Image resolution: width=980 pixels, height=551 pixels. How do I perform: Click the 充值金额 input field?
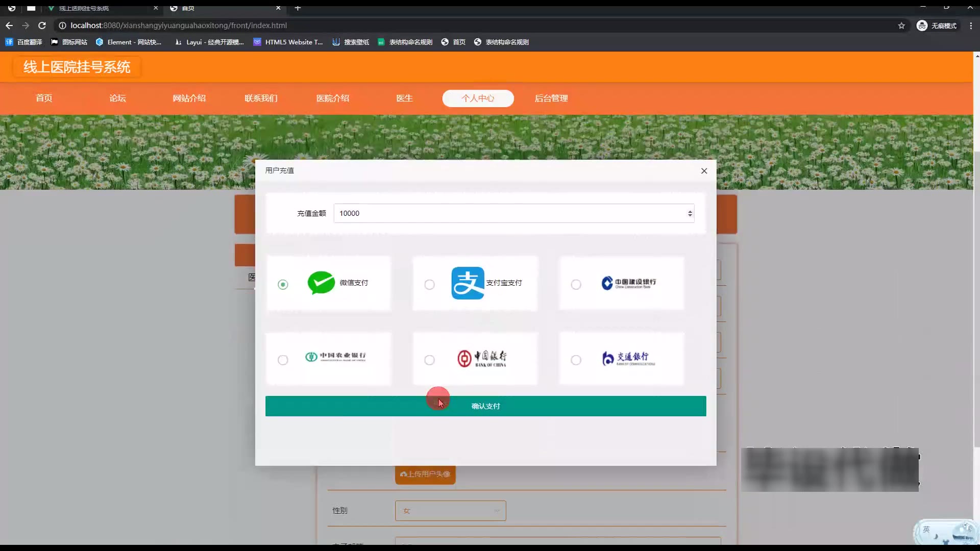(x=510, y=213)
